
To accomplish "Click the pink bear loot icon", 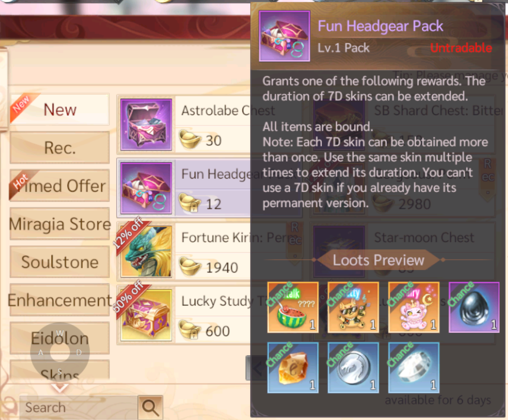I will [x=414, y=307].
